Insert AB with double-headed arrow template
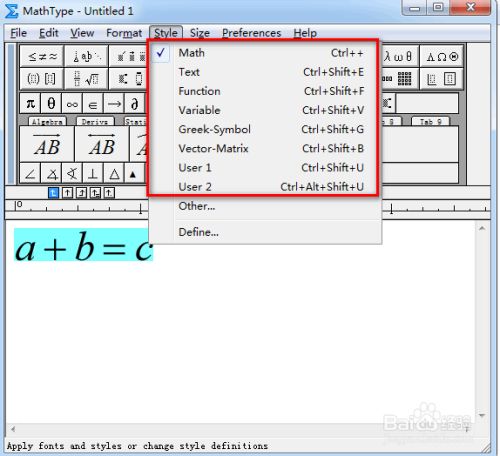Viewport: 500px width, 456px height. (x=102, y=144)
